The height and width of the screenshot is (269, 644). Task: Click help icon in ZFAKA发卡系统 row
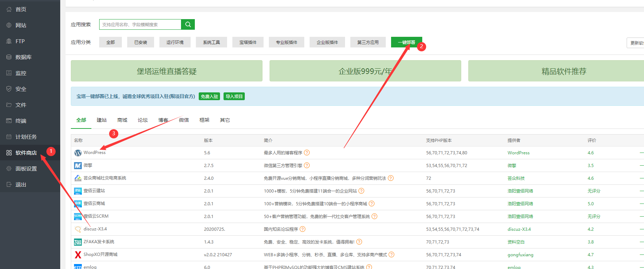[x=359, y=242]
